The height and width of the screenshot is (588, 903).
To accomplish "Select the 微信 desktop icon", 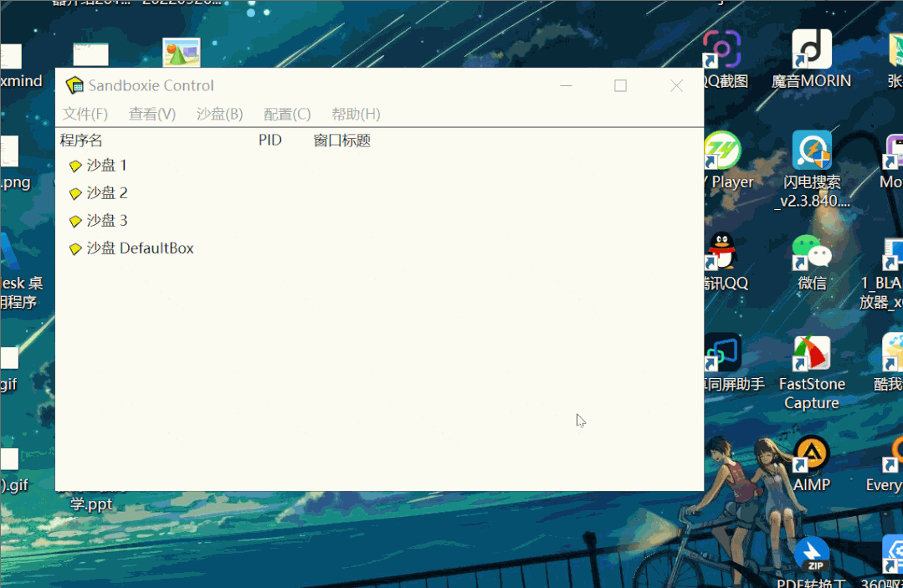I will [x=812, y=262].
